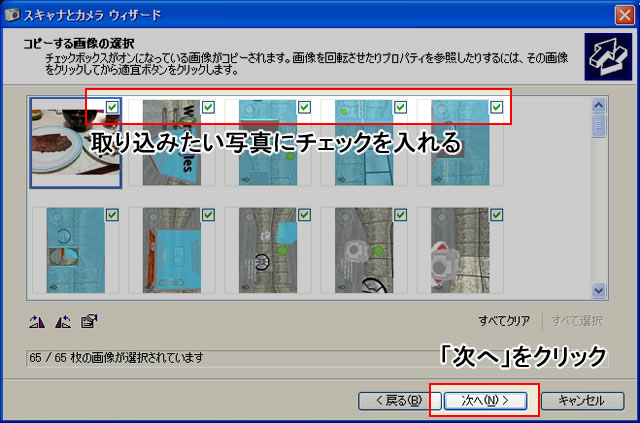This screenshot has width=640, height=423.
Task: Click the scrollbar up arrow
Action: click(598, 106)
